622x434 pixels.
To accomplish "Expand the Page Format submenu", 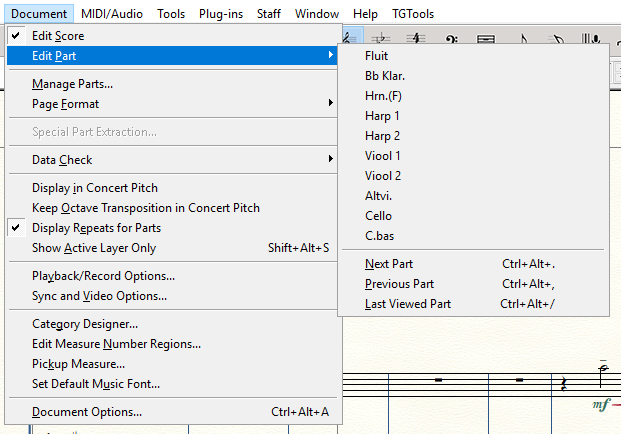I will point(65,104).
